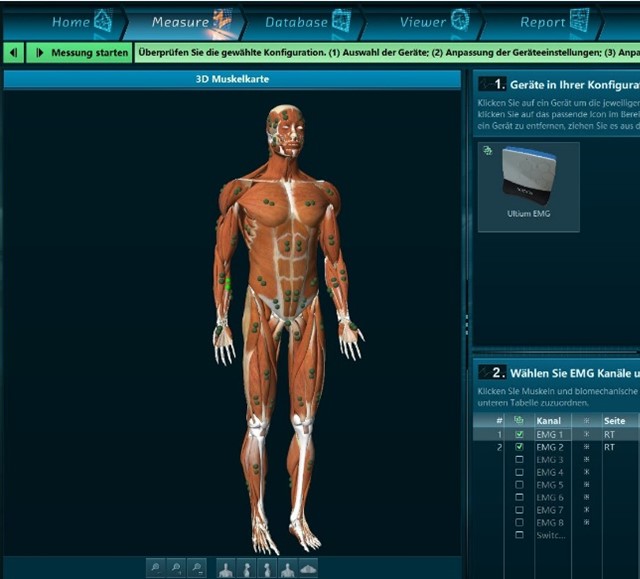
Task: Enable the EMG 4 channel checkbox
Action: tap(519, 472)
